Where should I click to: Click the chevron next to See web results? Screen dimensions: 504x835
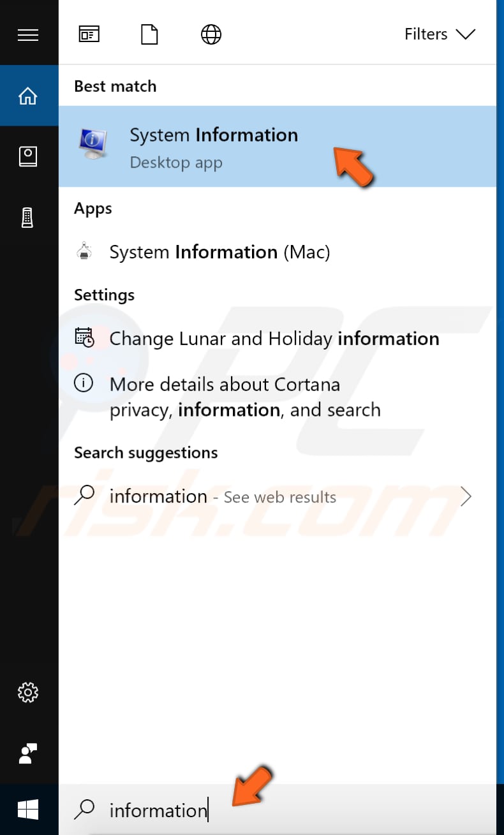click(466, 496)
